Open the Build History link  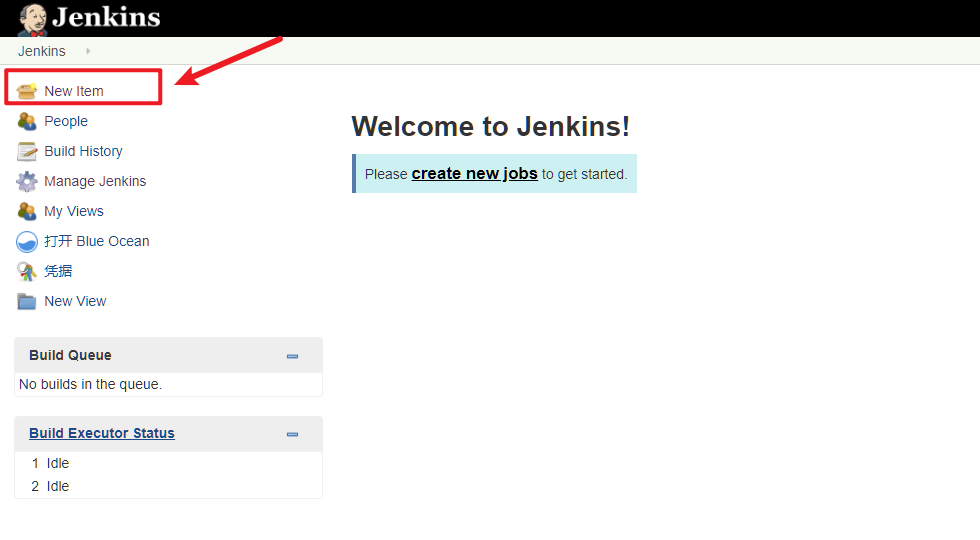83,151
